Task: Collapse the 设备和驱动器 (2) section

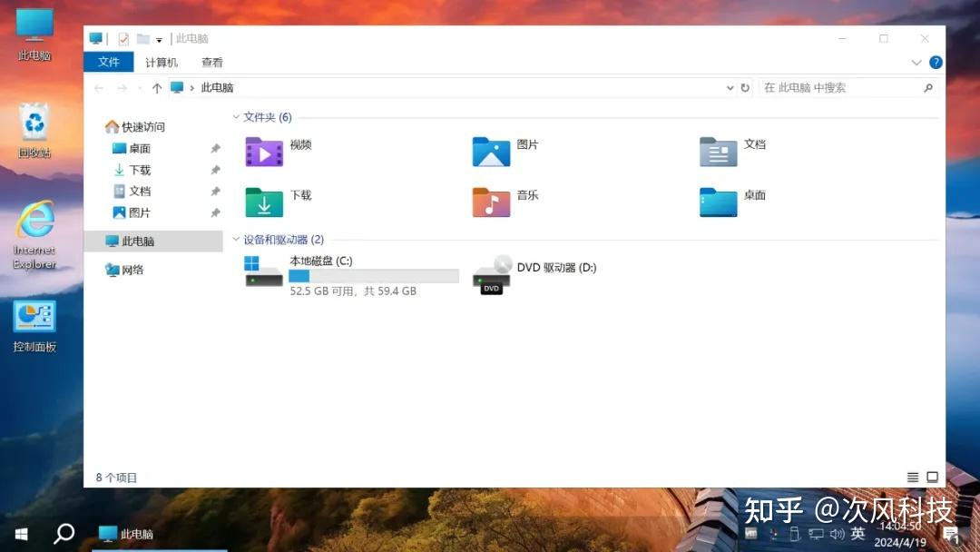Action: point(238,239)
